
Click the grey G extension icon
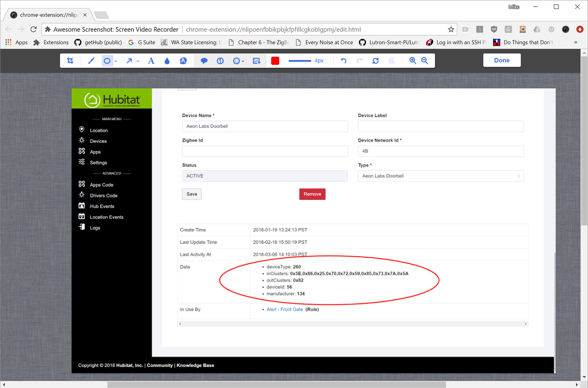(x=508, y=29)
